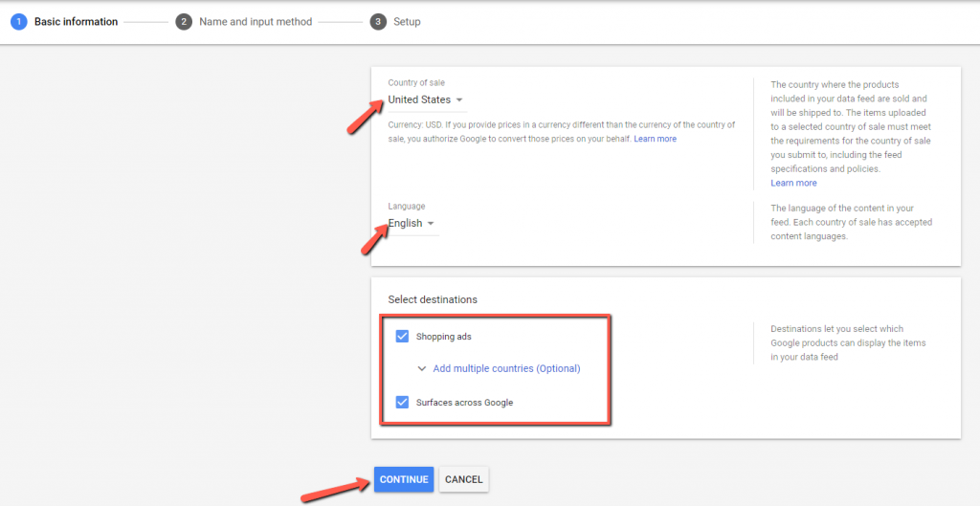Open Learn more link in right help panel
This screenshot has height=506, width=980.
[793, 184]
